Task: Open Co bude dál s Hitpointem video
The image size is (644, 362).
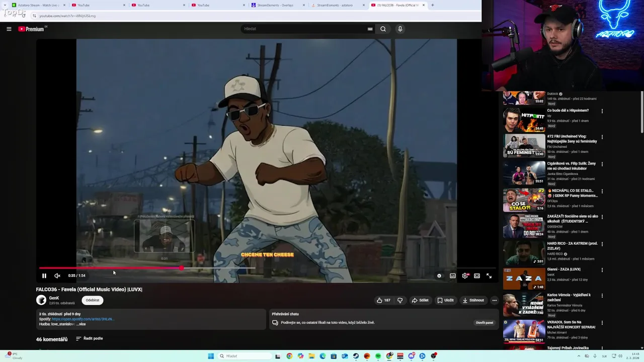Action: 568,111
